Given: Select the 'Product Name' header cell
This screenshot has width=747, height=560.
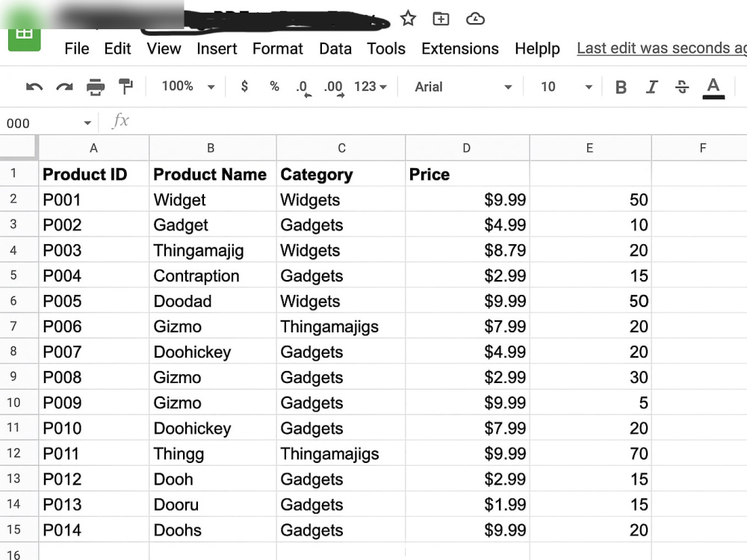Looking at the screenshot, I should pos(212,174).
